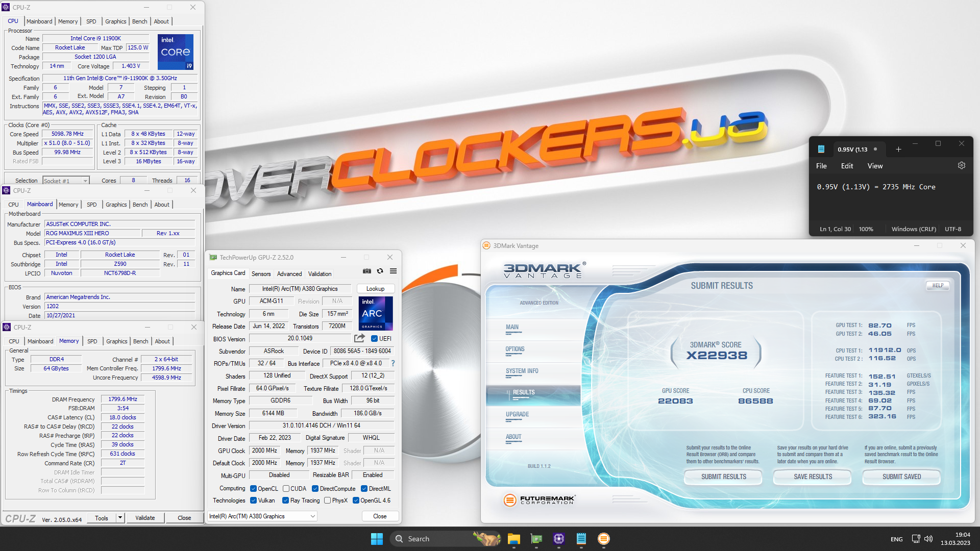Open the Notepad File menu
Screen dimensions: 980x551
(821, 166)
